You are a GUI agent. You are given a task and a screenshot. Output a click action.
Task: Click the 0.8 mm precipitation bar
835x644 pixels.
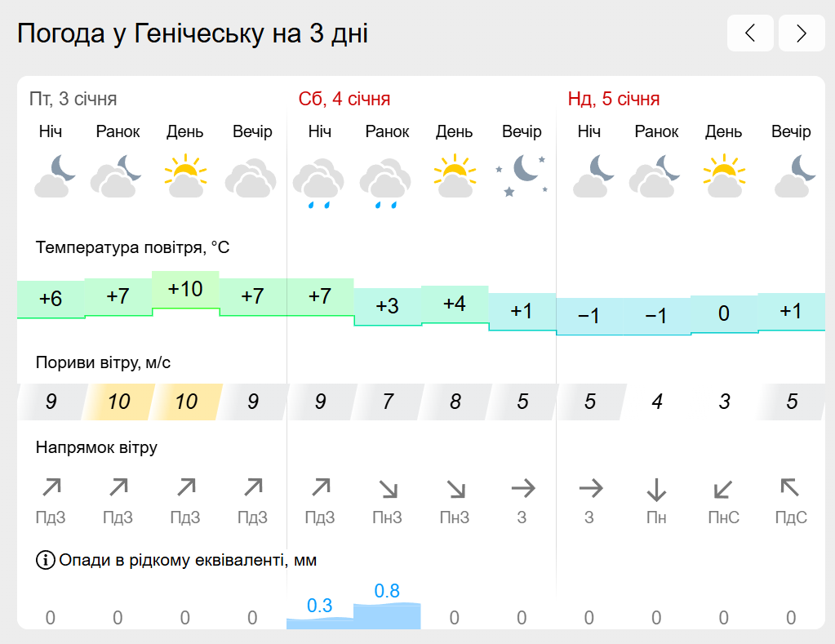pos(387,615)
